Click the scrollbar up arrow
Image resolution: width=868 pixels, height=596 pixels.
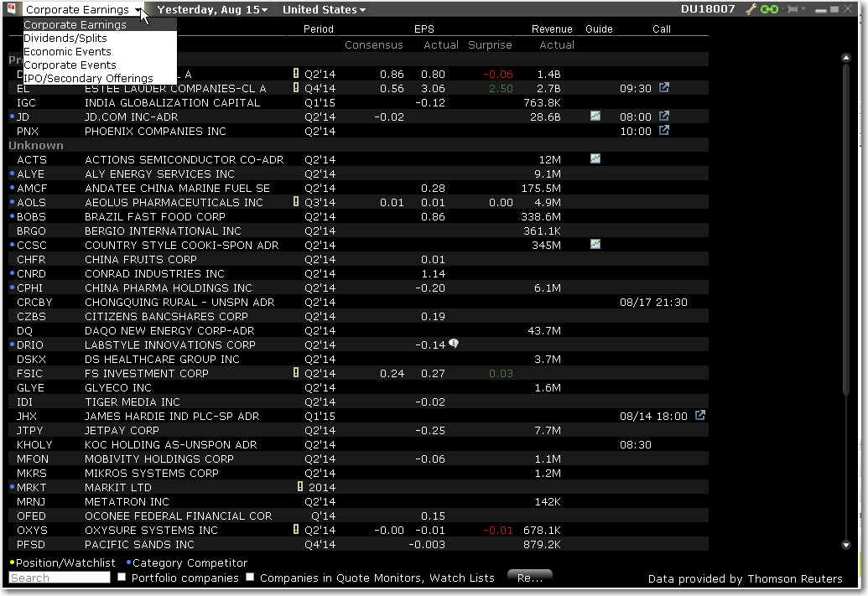click(x=846, y=58)
